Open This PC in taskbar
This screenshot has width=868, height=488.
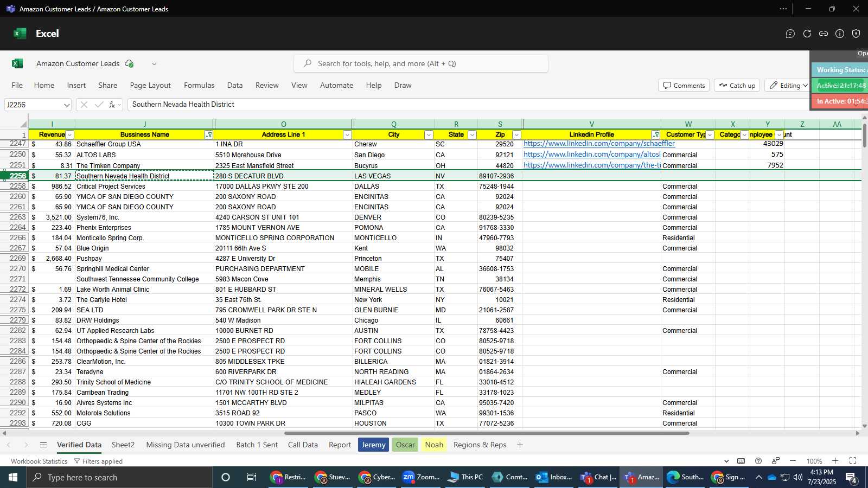[x=465, y=477]
